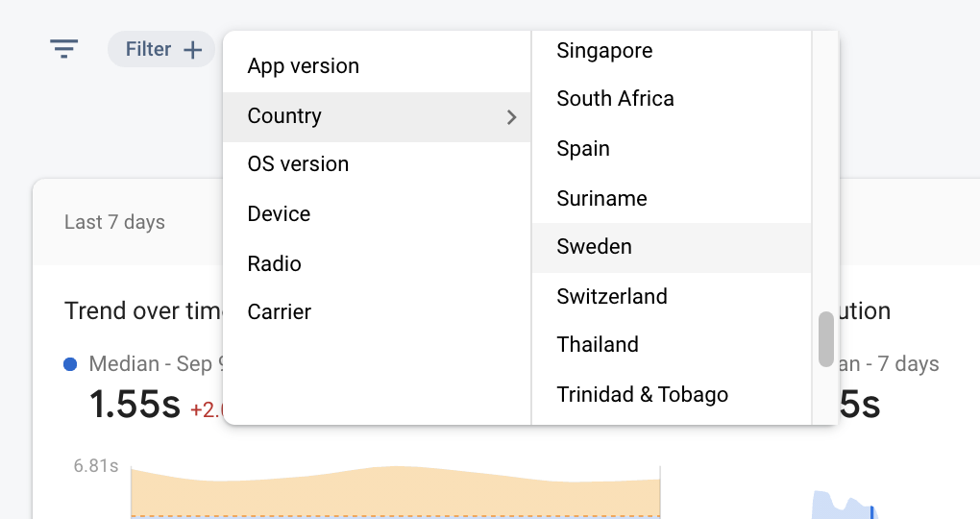Click the orange trend chart area
The height and width of the screenshot is (519, 980).
(395, 491)
